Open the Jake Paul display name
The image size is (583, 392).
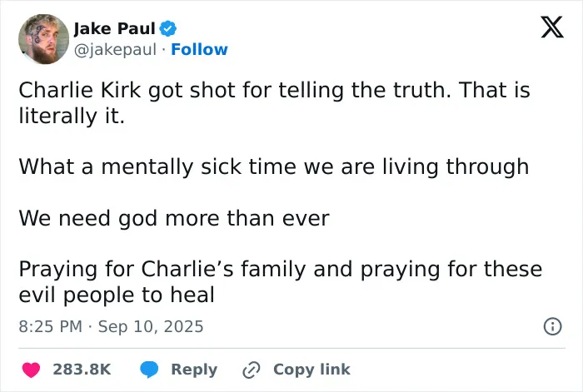(115, 28)
